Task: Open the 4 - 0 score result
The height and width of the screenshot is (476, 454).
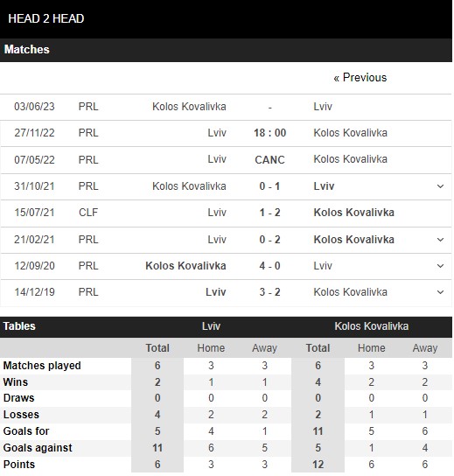Action: tap(269, 266)
